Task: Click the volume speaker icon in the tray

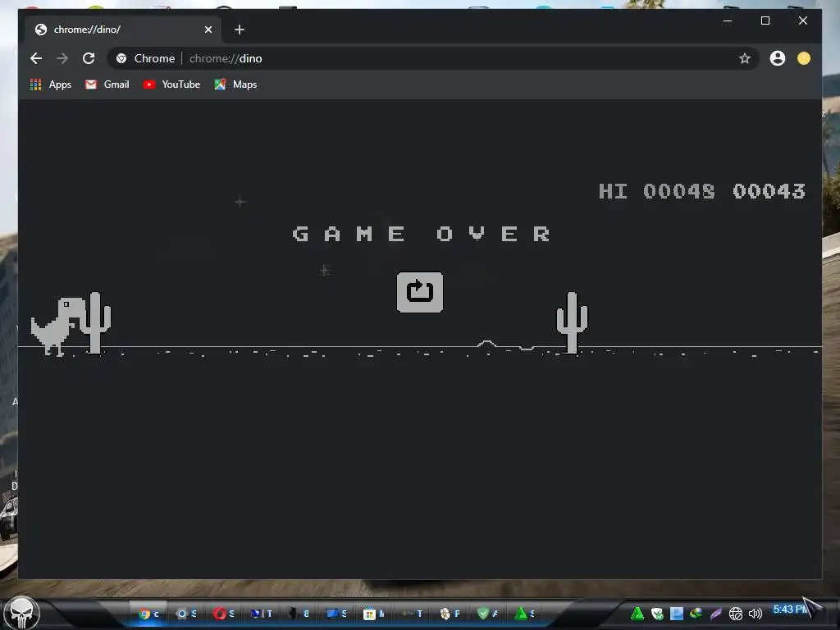Action: pos(755,614)
